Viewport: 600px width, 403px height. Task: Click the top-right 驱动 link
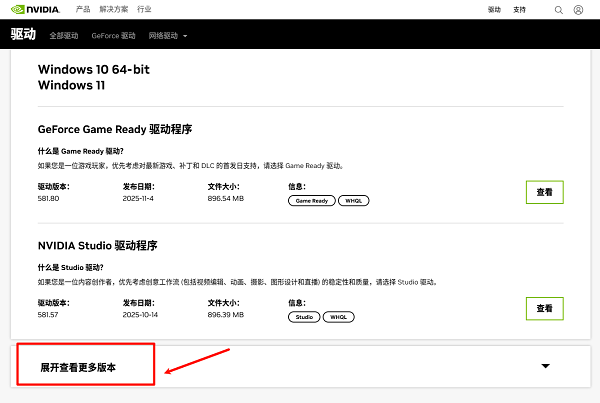(x=494, y=10)
